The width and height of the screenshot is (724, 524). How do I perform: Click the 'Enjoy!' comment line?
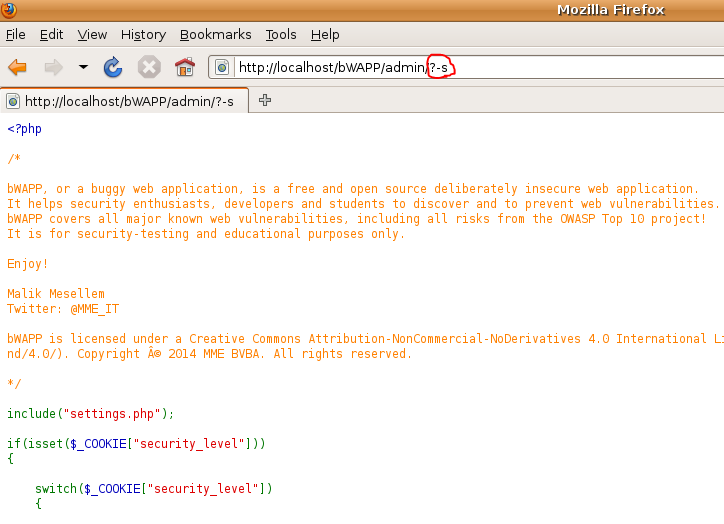(x=28, y=264)
